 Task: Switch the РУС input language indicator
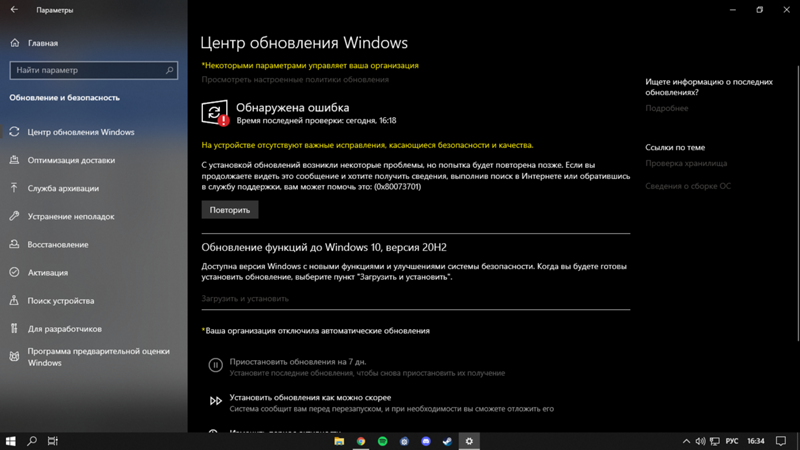pos(732,441)
